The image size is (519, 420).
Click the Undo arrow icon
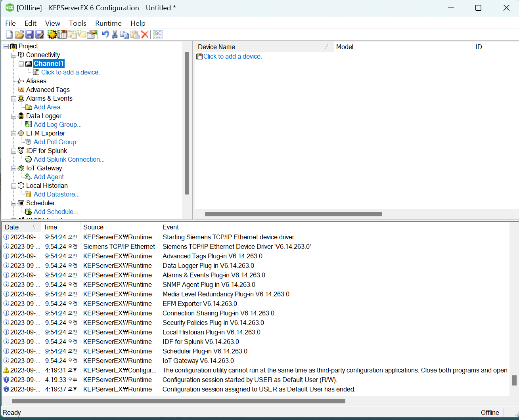105,34
